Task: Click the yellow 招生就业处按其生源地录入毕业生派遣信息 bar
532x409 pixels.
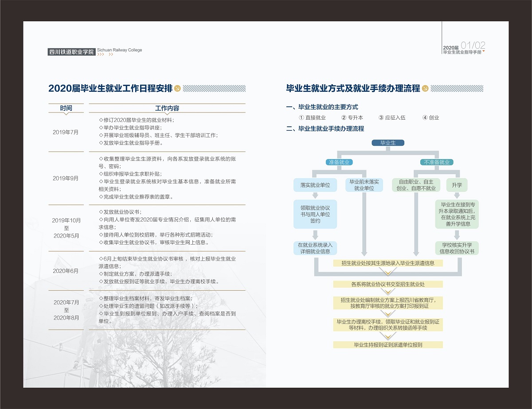Action: (388, 263)
